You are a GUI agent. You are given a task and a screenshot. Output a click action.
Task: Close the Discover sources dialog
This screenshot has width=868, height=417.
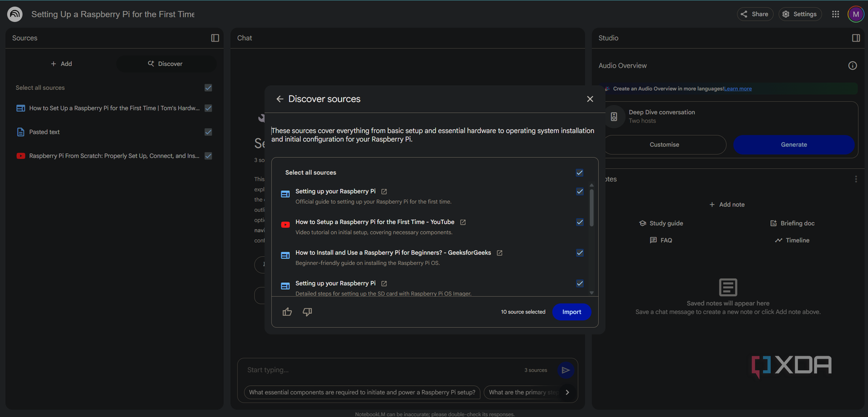tap(590, 99)
